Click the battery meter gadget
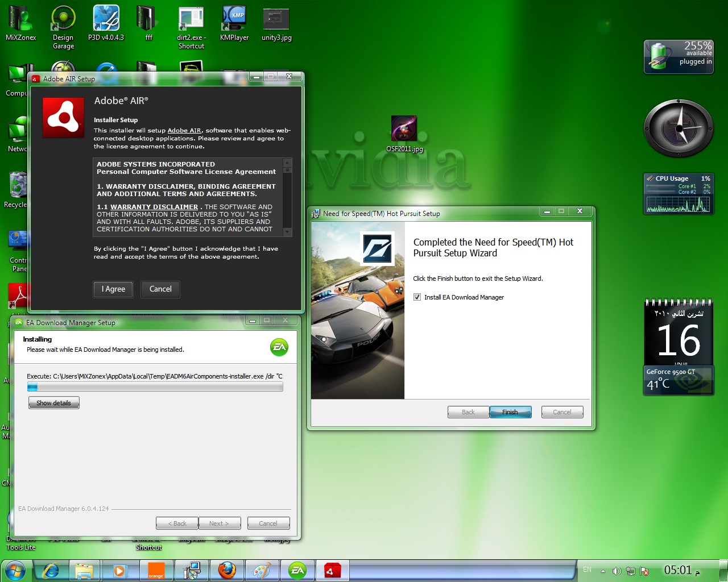The image size is (728, 582). (679, 56)
